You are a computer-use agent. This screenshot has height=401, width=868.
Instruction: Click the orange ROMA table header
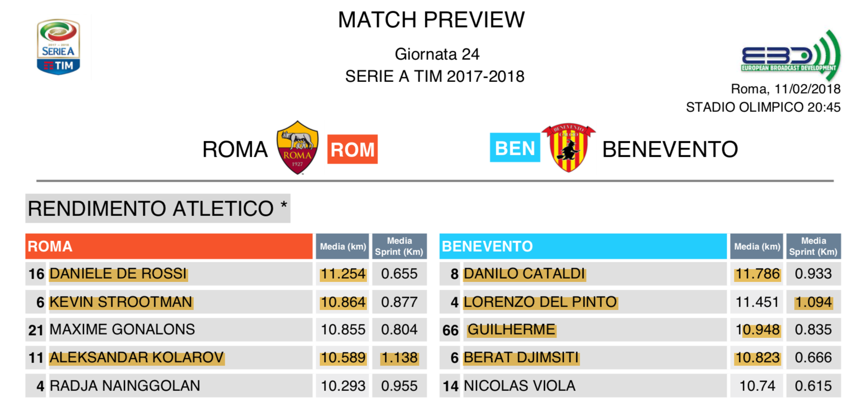click(x=169, y=246)
